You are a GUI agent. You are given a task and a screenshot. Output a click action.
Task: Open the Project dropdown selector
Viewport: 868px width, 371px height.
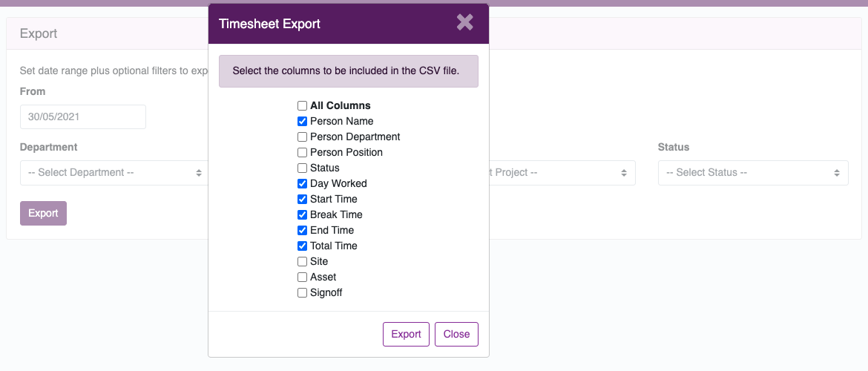pyautogui.click(x=562, y=173)
